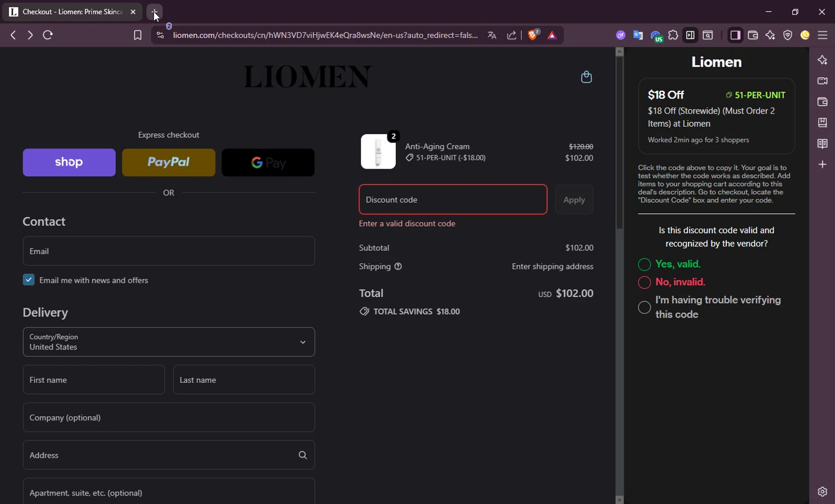Open a new tab with plus button
Image resolution: width=835 pixels, height=504 pixels.
coord(154,12)
